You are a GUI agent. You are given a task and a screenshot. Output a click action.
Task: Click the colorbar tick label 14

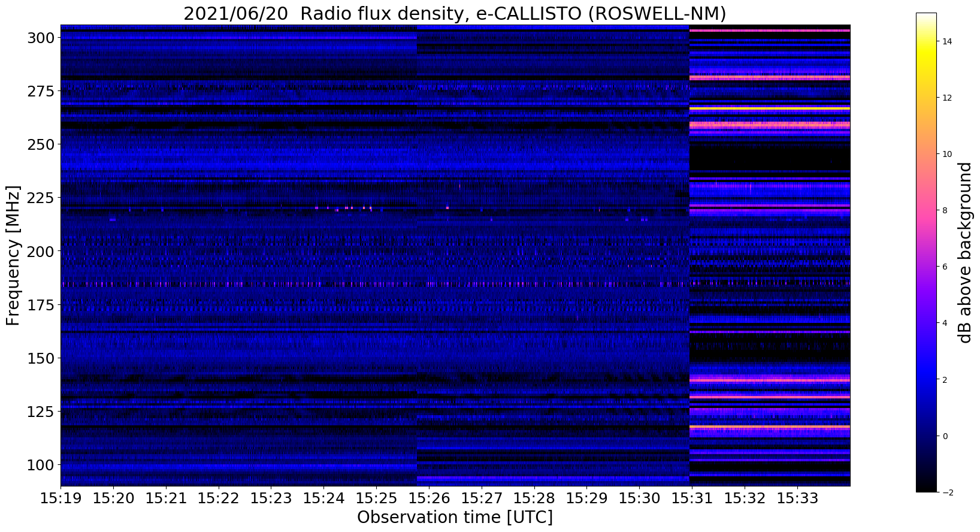947,41
